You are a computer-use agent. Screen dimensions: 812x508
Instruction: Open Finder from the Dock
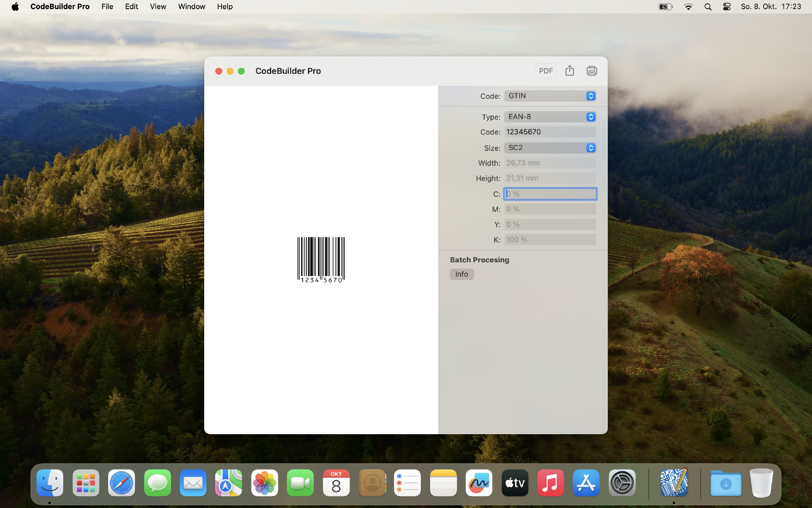point(50,483)
